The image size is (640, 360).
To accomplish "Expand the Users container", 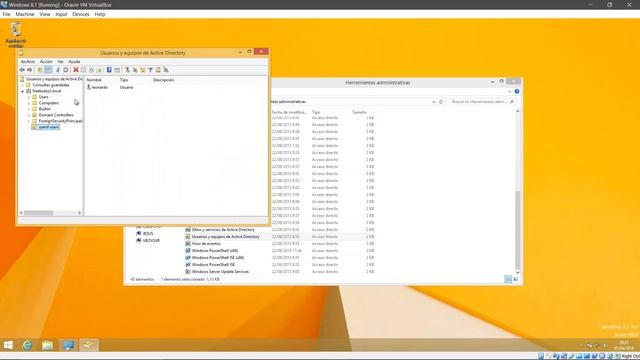I will [x=29, y=97].
